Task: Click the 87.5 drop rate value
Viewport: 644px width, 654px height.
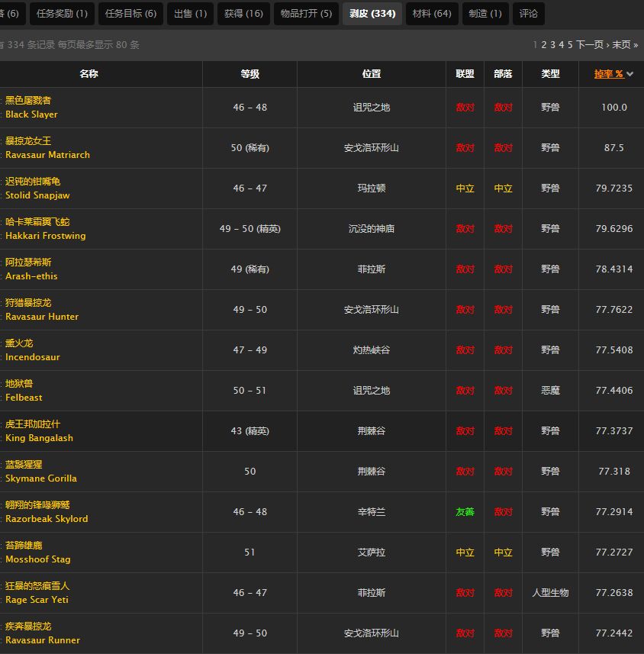Action: [x=614, y=148]
